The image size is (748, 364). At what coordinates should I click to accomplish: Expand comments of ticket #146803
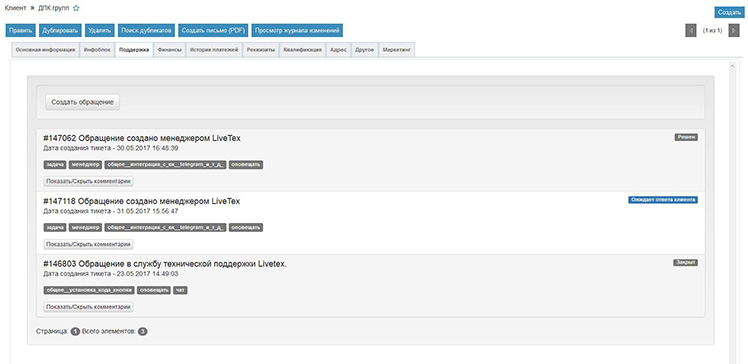[88, 307]
